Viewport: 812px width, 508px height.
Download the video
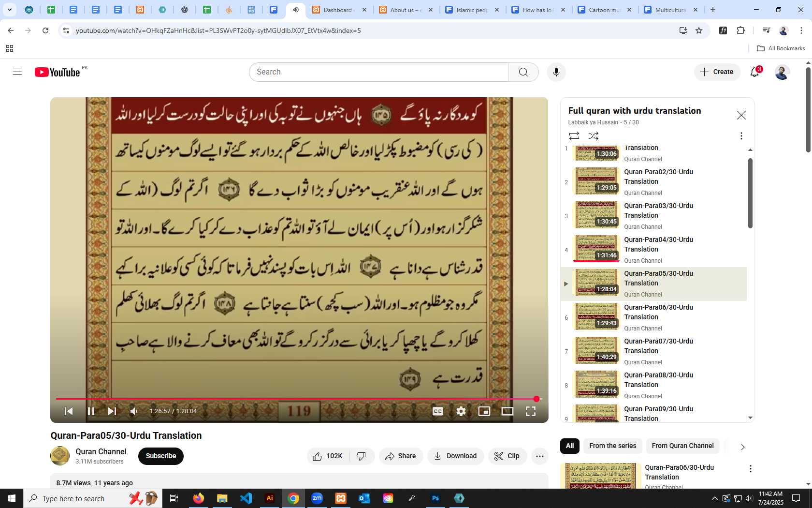(455, 456)
